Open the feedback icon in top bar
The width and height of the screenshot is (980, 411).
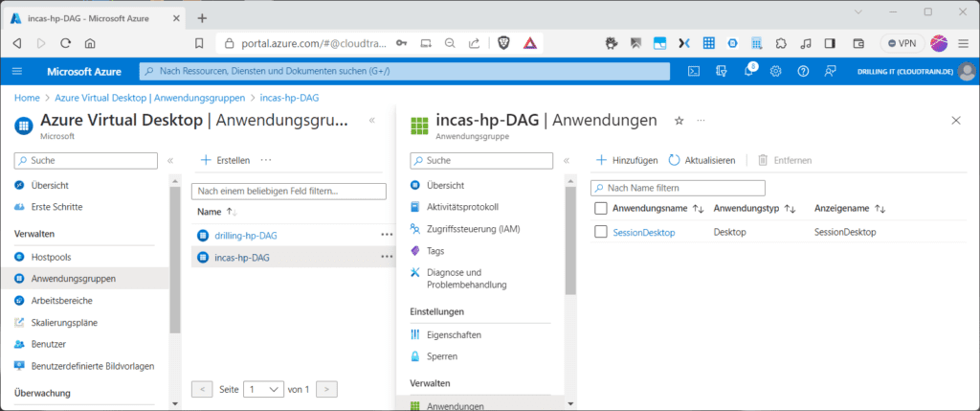tap(830, 71)
